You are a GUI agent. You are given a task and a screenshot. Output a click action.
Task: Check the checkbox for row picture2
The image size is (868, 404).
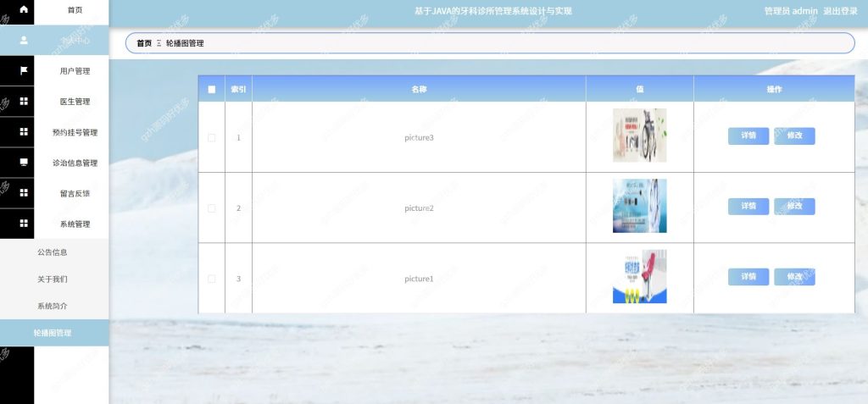click(211, 208)
